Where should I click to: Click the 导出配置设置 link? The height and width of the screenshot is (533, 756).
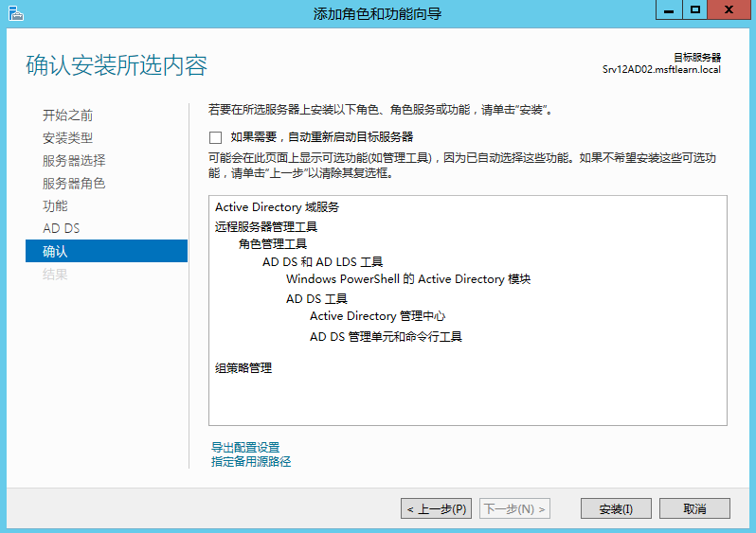(245, 447)
